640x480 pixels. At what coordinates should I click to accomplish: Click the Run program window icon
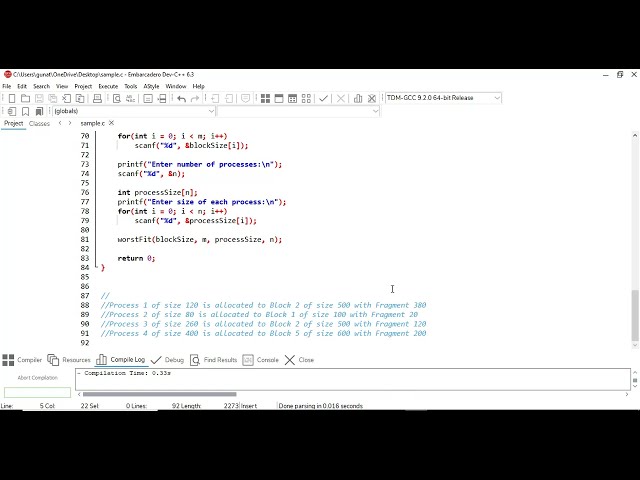[x=279, y=98]
